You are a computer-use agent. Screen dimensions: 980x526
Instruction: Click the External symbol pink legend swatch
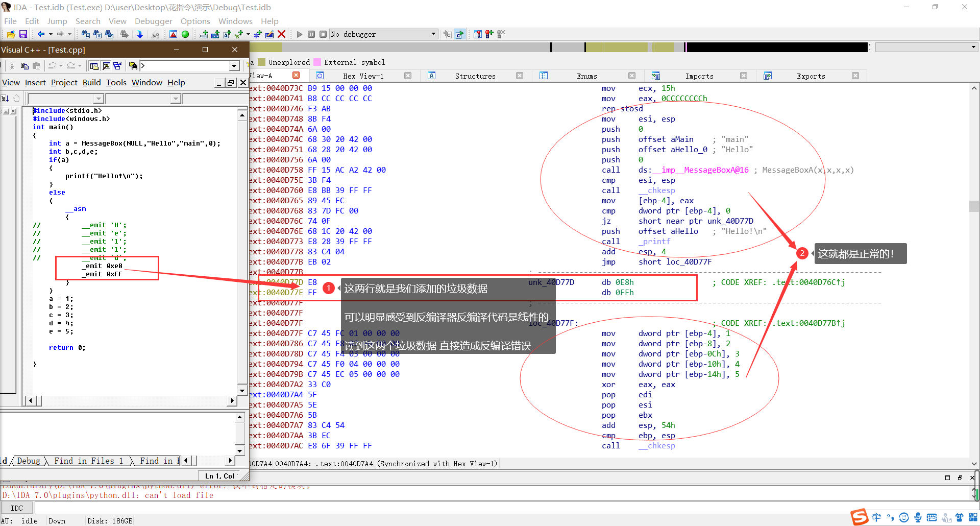pyautogui.click(x=317, y=62)
